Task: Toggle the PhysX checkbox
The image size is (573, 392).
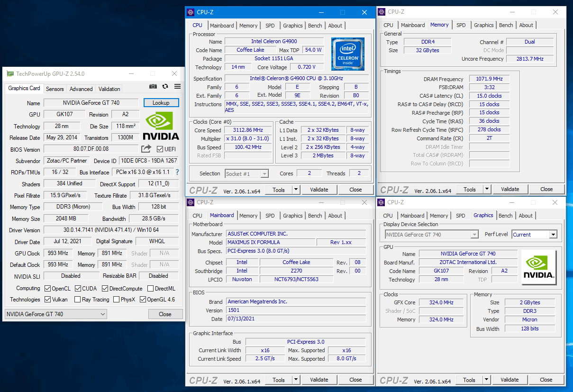Action: (x=116, y=300)
